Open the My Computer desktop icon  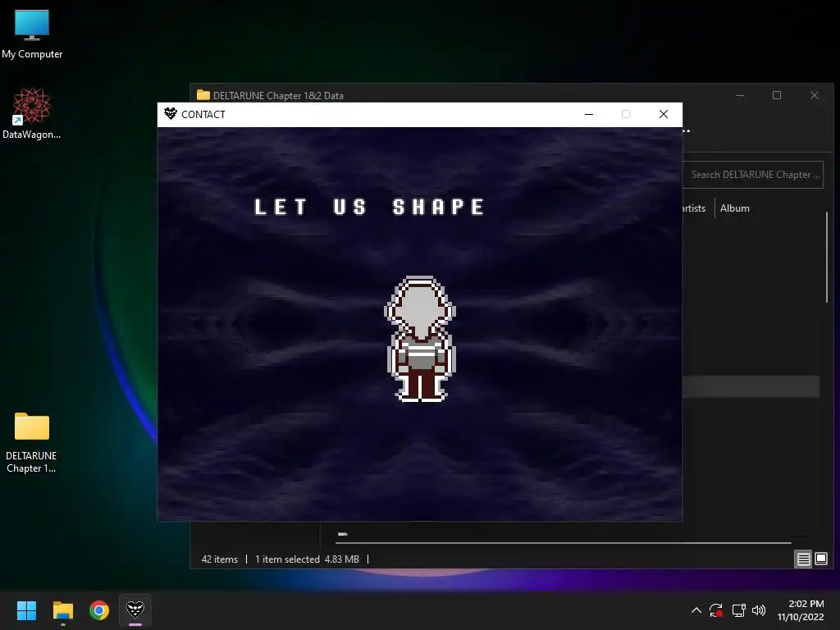[32, 34]
